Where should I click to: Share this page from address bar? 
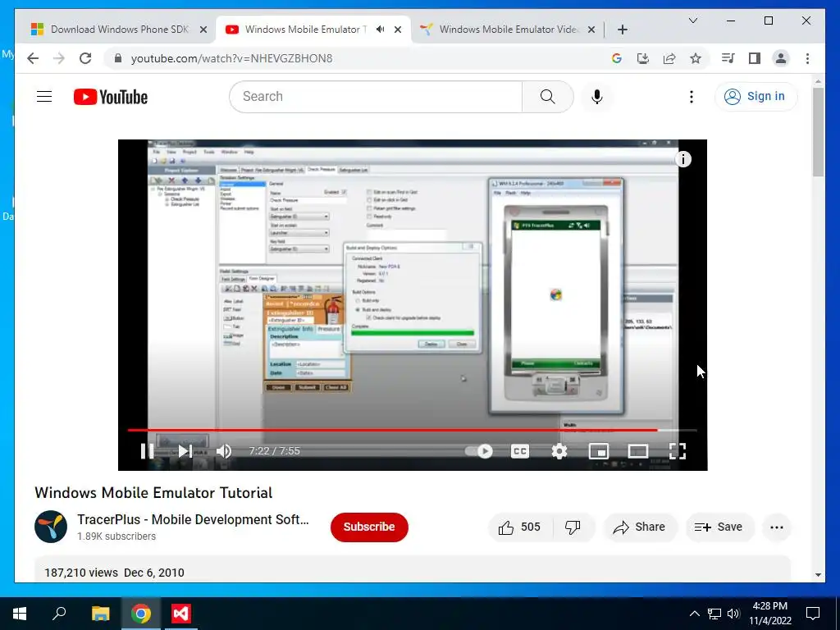coord(669,58)
